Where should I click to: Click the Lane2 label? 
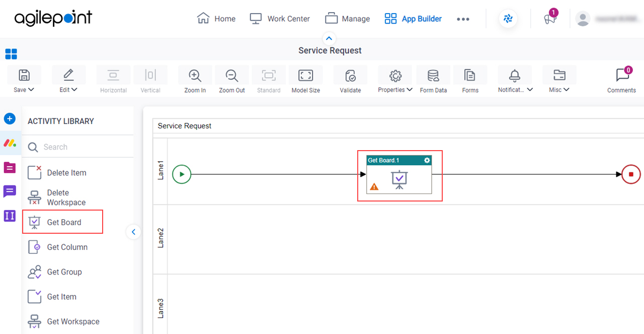(x=160, y=238)
